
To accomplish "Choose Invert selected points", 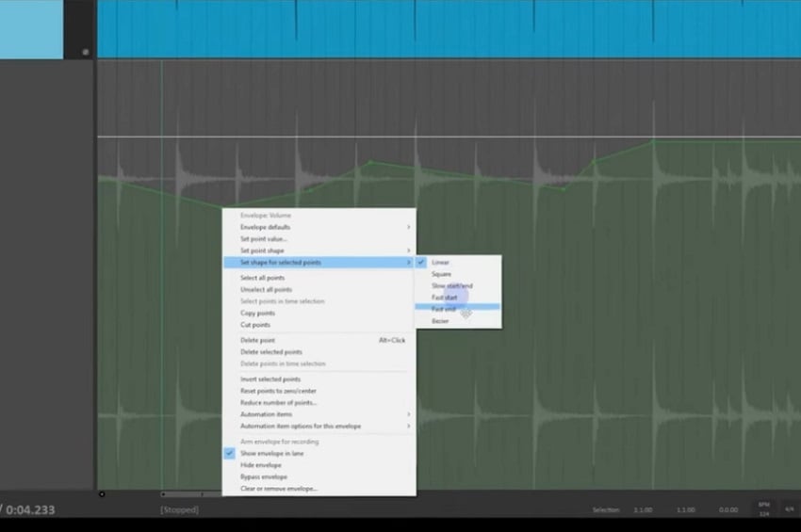I will tap(319, 379).
